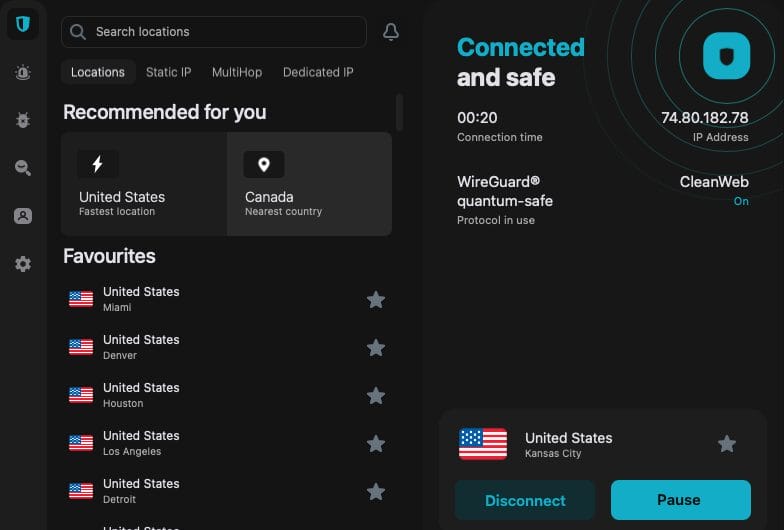Select United States fastest location card
Viewport: 784px width, 530px height.
(x=144, y=184)
